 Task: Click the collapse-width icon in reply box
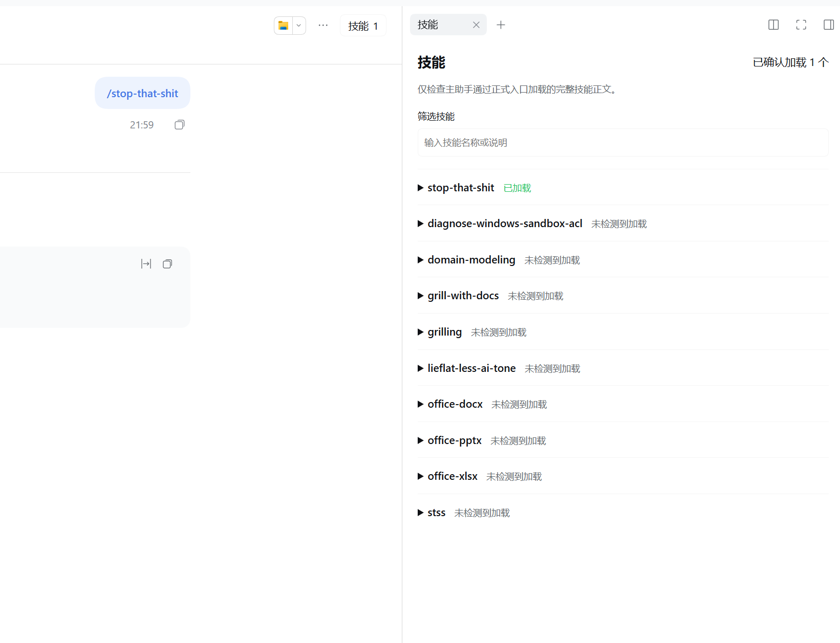pos(146,264)
